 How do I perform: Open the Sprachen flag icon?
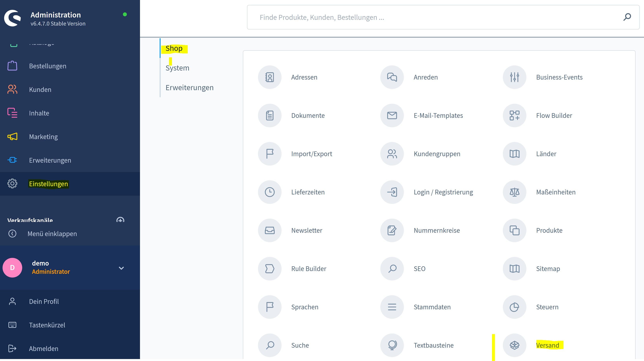pos(270,307)
